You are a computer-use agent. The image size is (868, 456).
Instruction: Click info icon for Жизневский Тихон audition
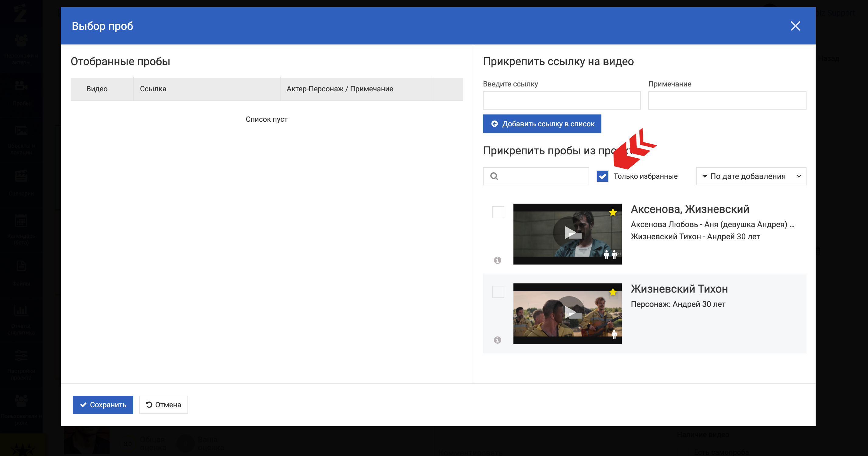point(497,340)
